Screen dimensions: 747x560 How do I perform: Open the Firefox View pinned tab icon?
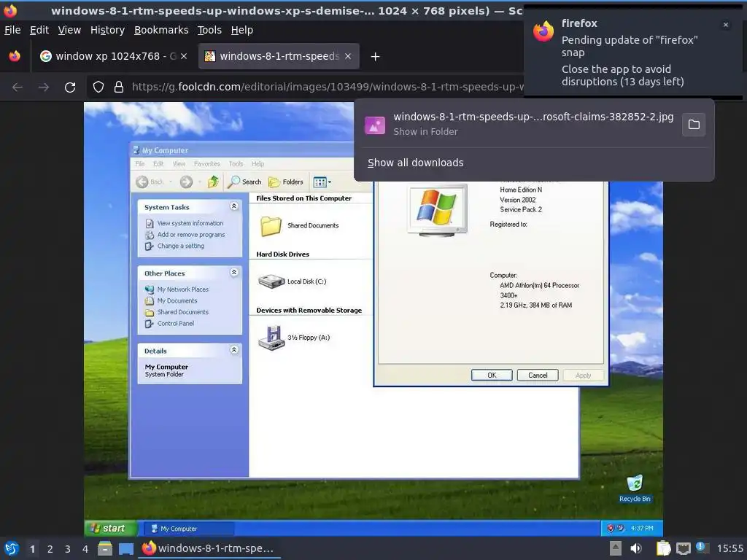[x=15, y=56]
